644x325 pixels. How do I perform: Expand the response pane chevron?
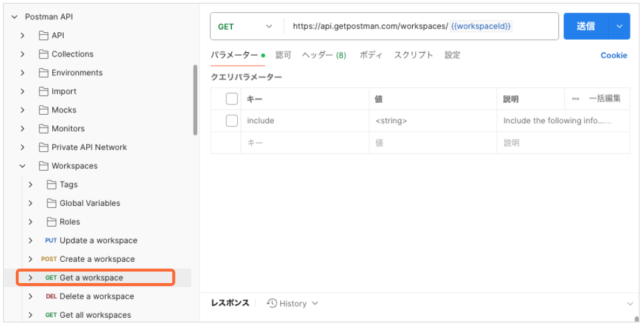(630, 304)
